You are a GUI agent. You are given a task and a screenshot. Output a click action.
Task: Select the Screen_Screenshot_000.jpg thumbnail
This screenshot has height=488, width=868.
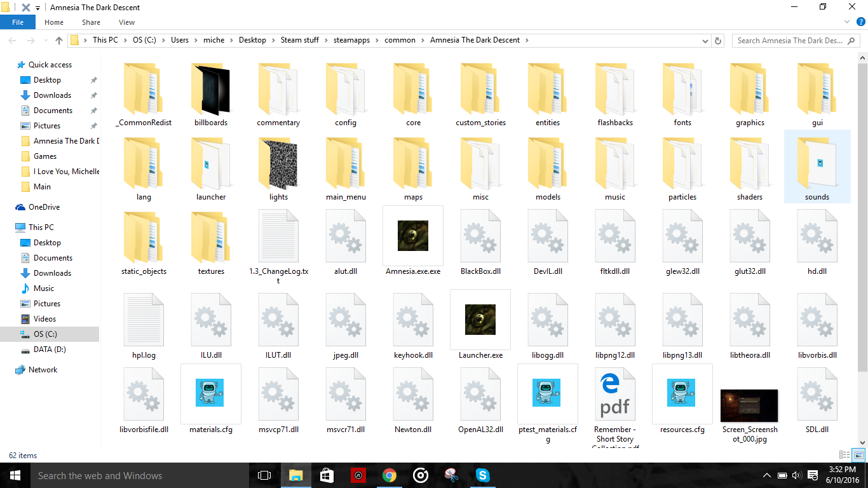749,405
